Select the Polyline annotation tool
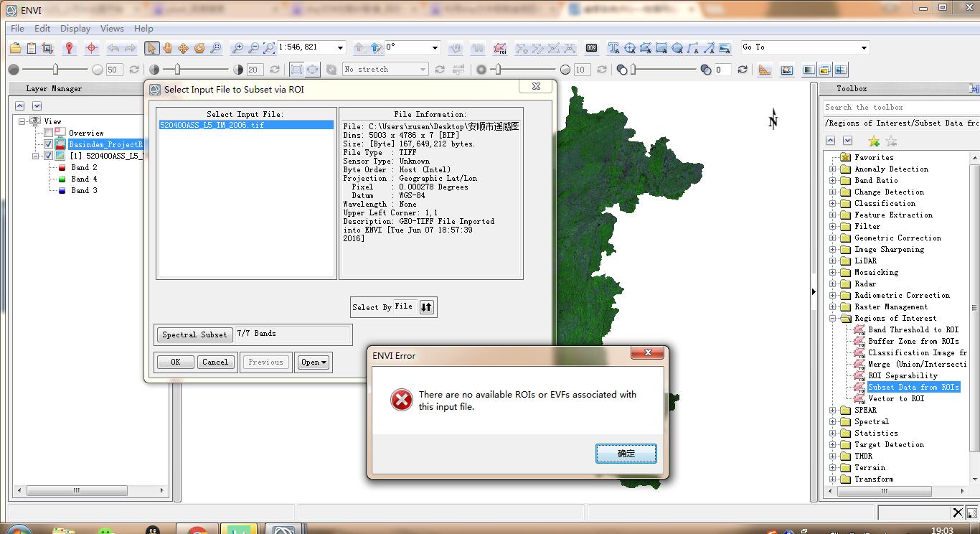Image resolution: width=980 pixels, height=534 pixels. point(692,48)
